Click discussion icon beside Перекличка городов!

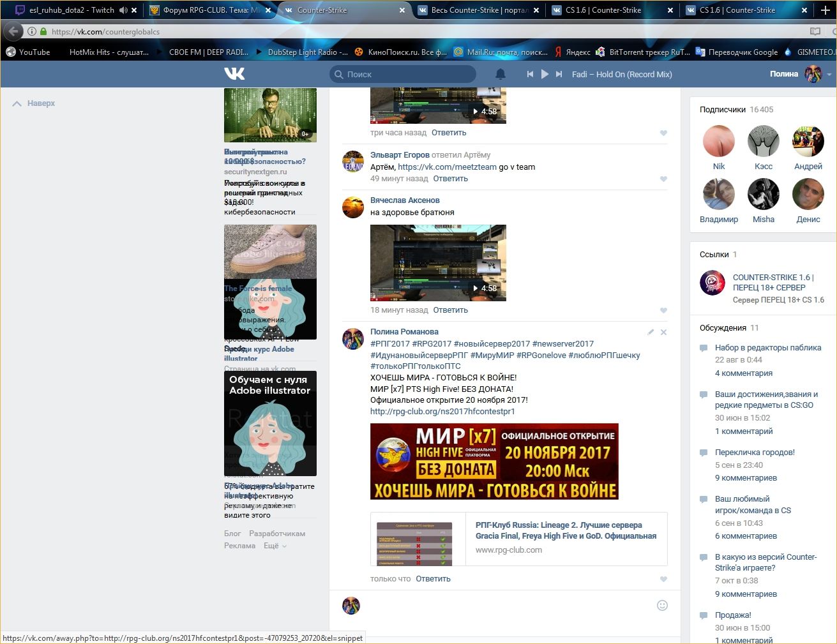704,453
